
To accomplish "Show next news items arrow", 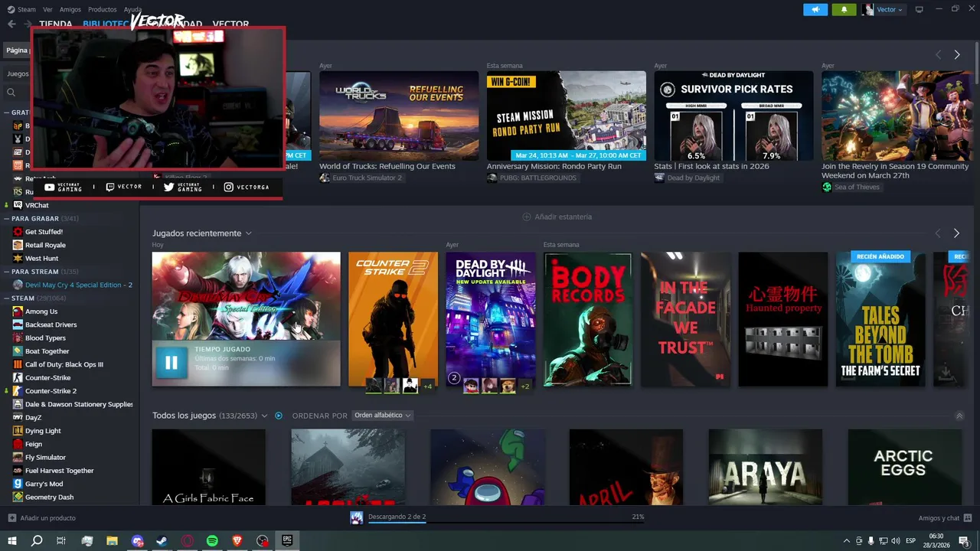I will 956,54.
